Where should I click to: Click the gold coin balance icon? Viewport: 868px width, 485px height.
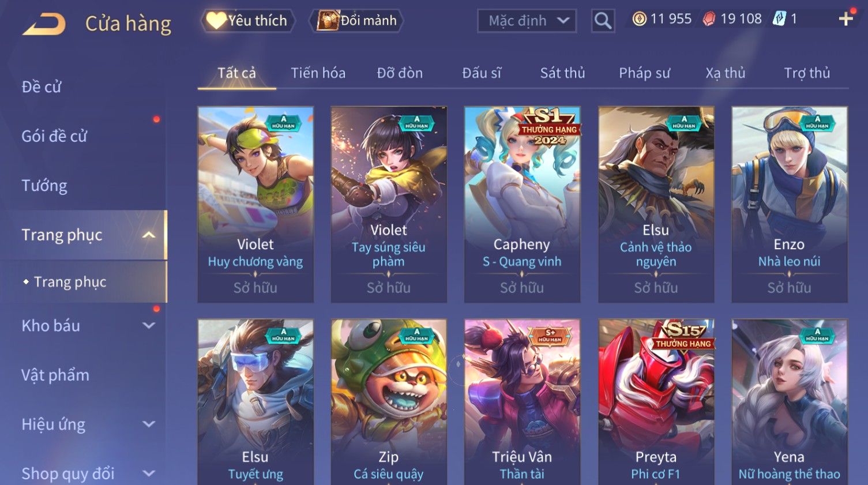coord(639,19)
